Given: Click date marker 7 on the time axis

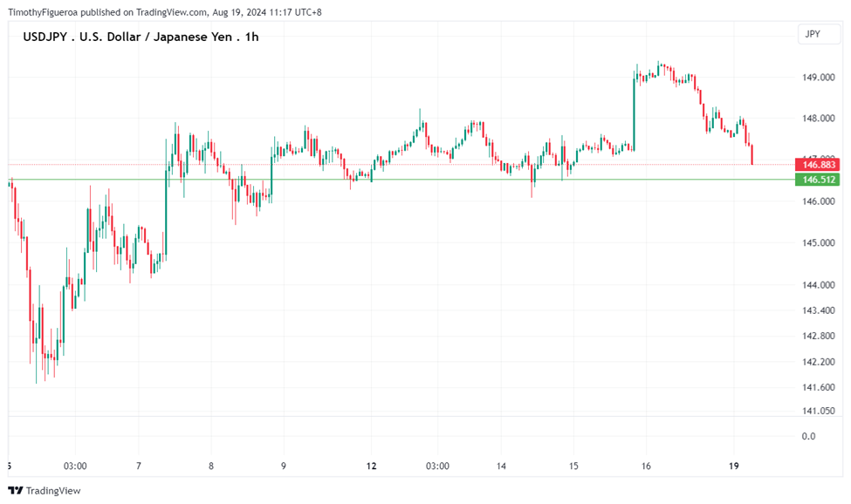Looking at the screenshot, I should point(139,467).
